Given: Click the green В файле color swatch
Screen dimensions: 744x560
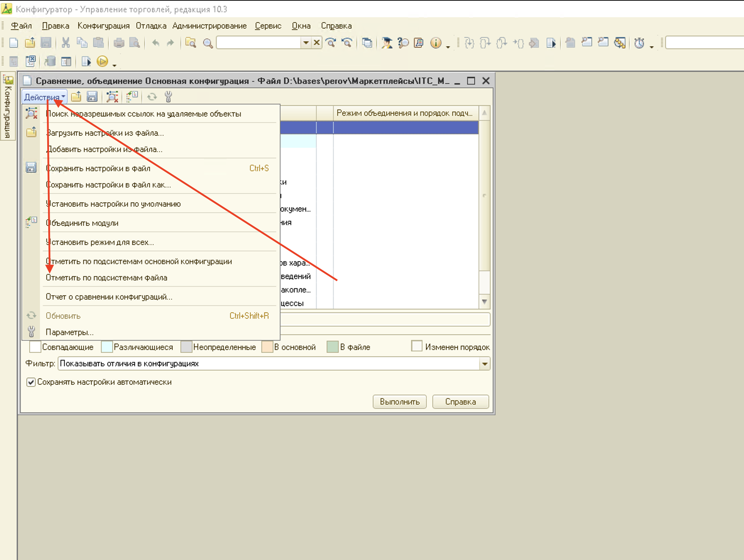Looking at the screenshot, I should pos(333,347).
